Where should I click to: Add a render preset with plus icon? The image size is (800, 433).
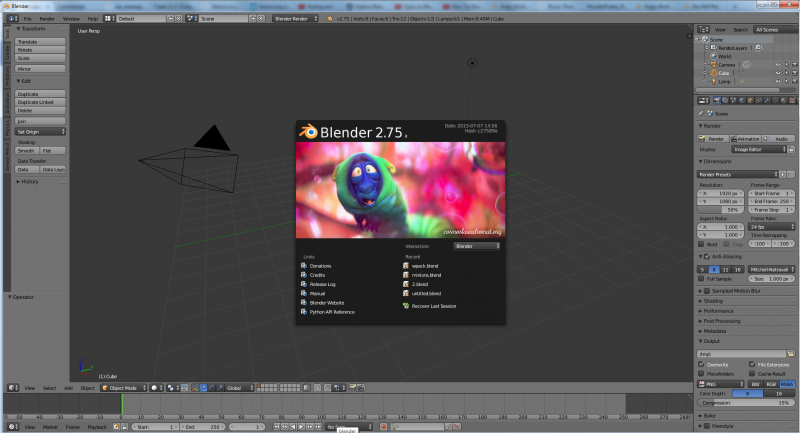(783, 174)
